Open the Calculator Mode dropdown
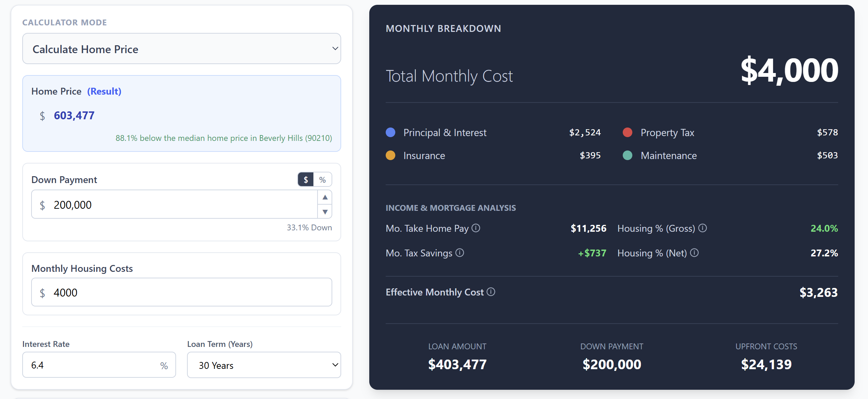868x399 pixels. pyautogui.click(x=182, y=49)
